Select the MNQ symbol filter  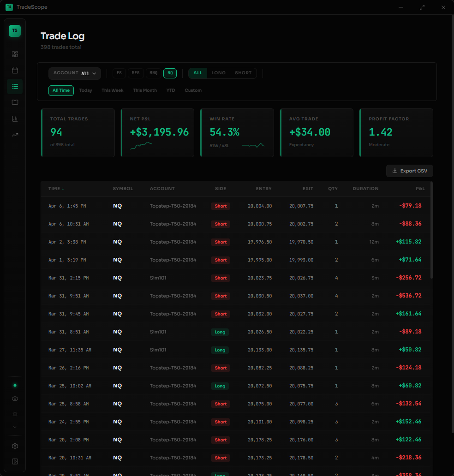153,73
